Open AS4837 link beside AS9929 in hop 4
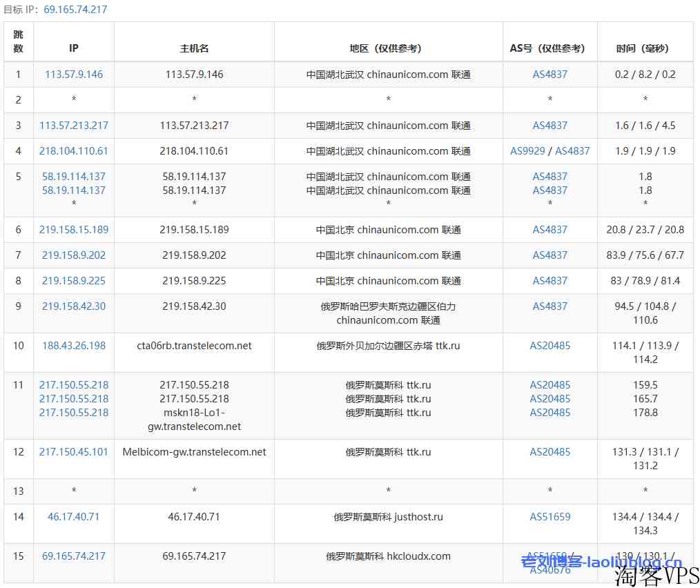Screen dimensions: 700x588 (x=572, y=151)
